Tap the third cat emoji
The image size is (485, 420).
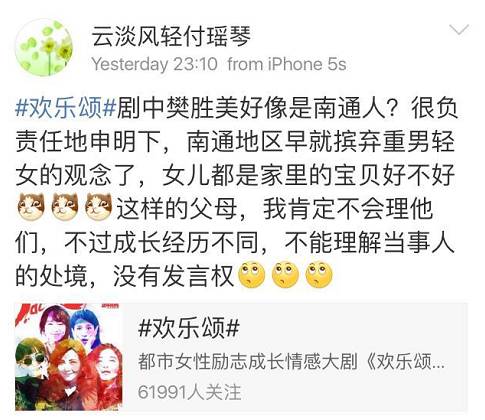coord(99,207)
